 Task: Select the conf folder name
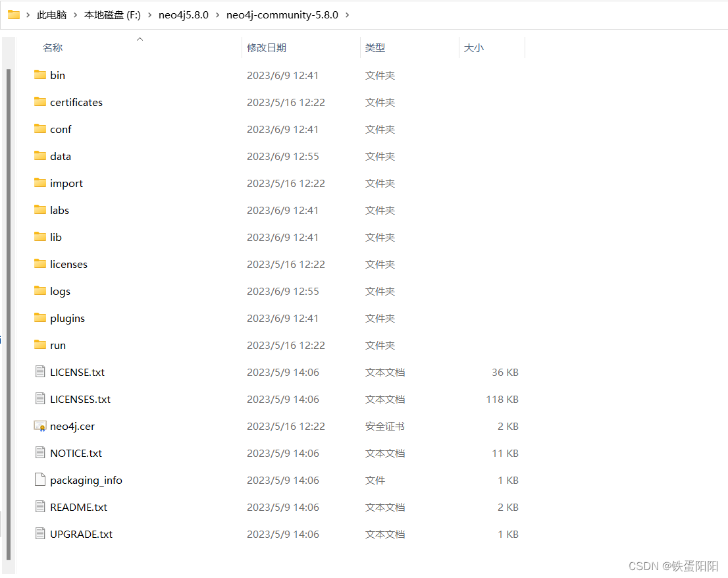[x=61, y=129]
